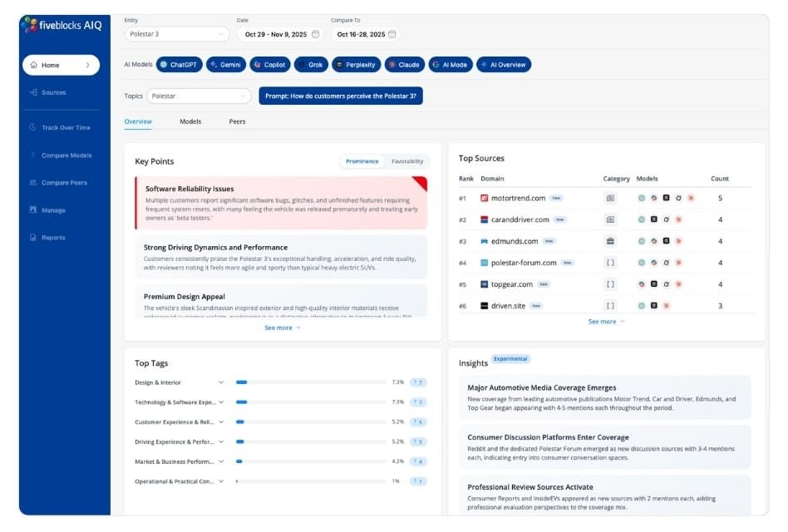Click the Technology & Software progress bar
The width and height of the screenshot is (788, 532).
pyautogui.click(x=311, y=402)
